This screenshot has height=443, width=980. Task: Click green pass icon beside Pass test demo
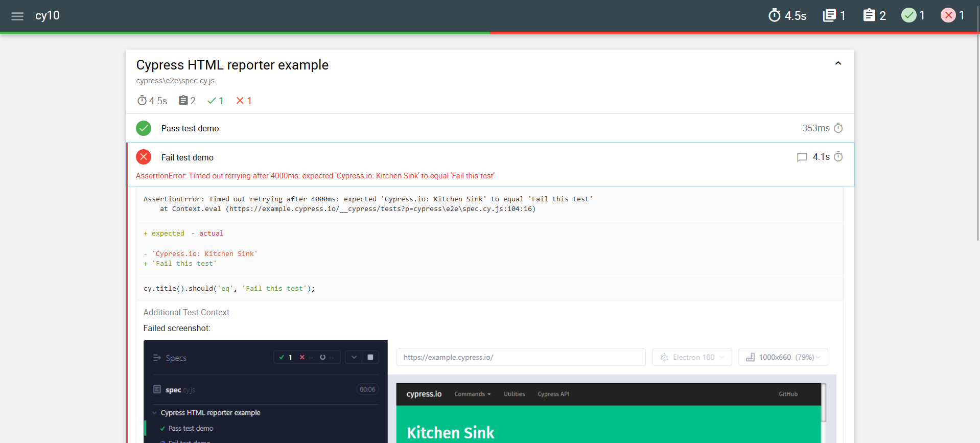click(144, 128)
